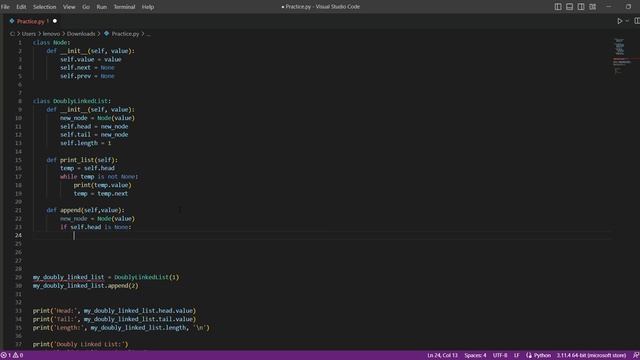Click 'self.length = 1' on line 13
The height and width of the screenshot is (360, 640).
coord(86,143)
